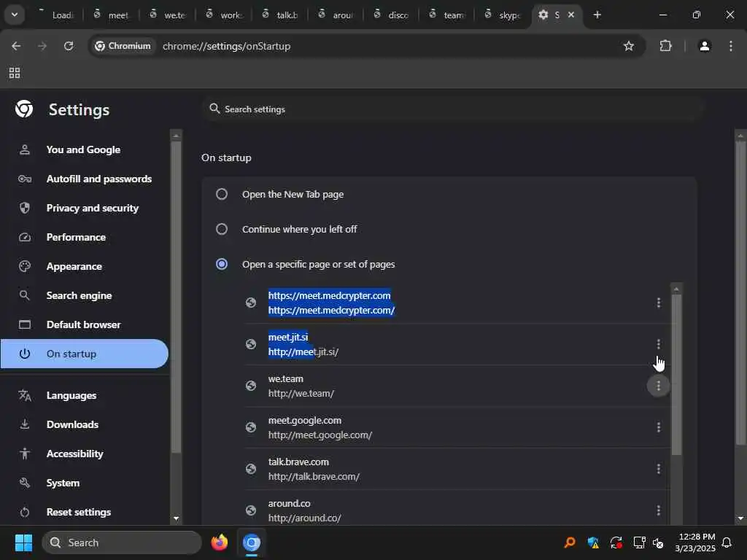
Task: Select Open the New Tab page radio
Action: [222, 194]
